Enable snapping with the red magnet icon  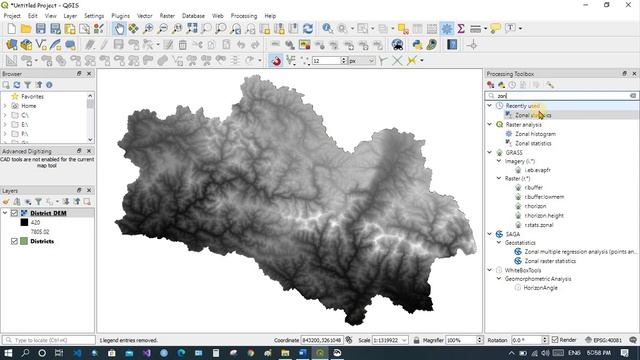tap(276, 61)
